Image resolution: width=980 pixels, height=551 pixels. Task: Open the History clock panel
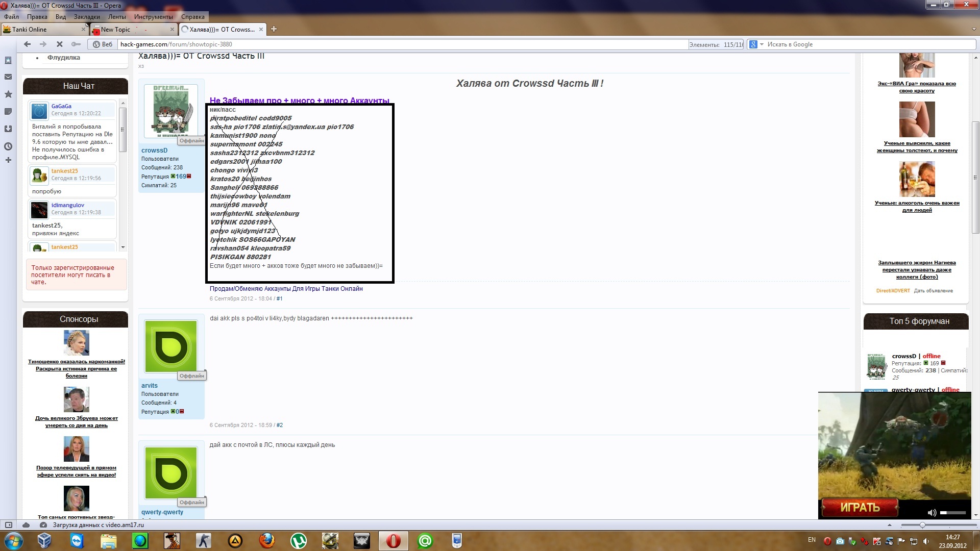8,146
